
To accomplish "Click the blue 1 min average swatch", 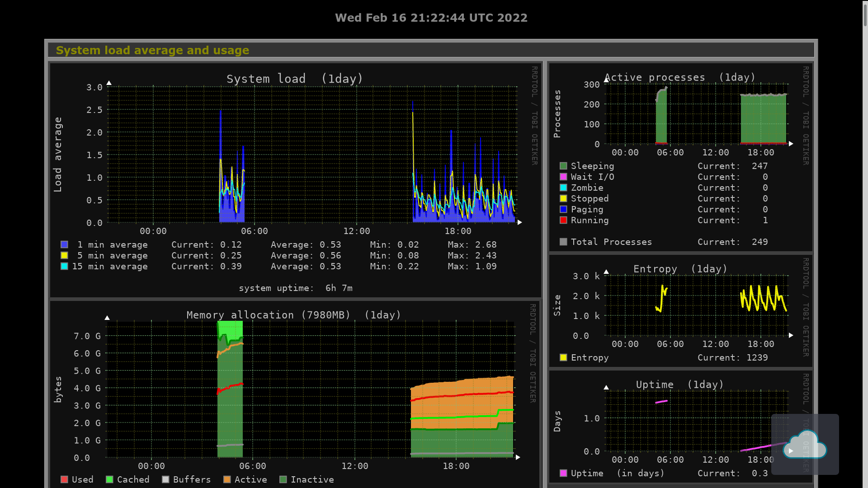I will 64,244.
